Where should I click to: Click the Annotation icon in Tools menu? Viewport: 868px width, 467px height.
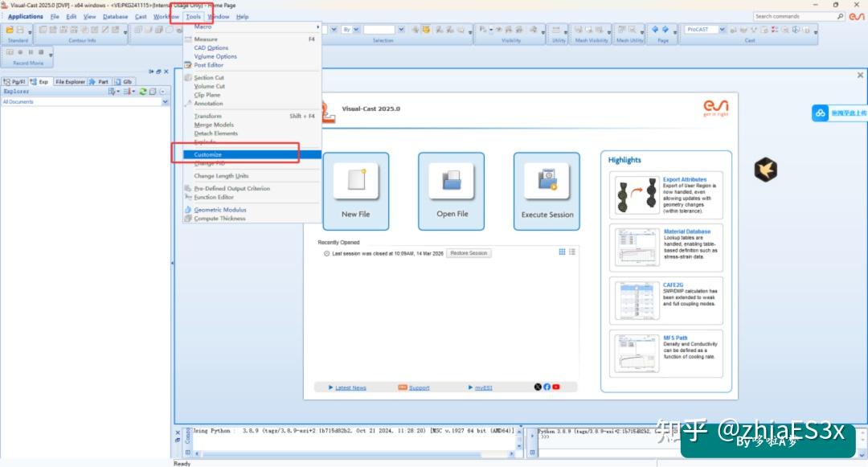coord(188,104)
